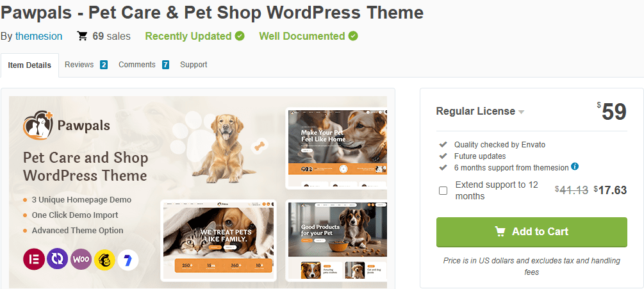Click the cart icon inside Add to Cart

(x=500, y=231)
